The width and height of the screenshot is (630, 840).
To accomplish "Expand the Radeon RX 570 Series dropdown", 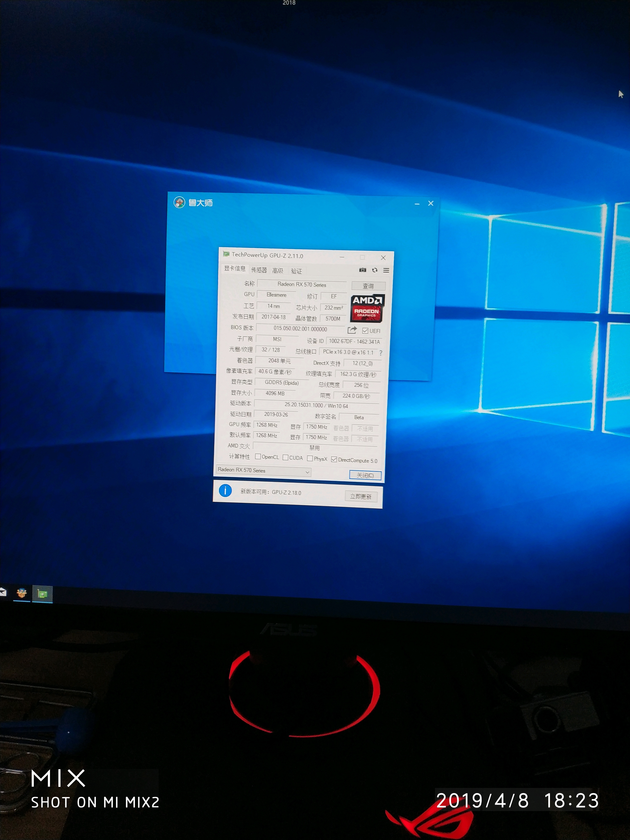I will point(307,472).
